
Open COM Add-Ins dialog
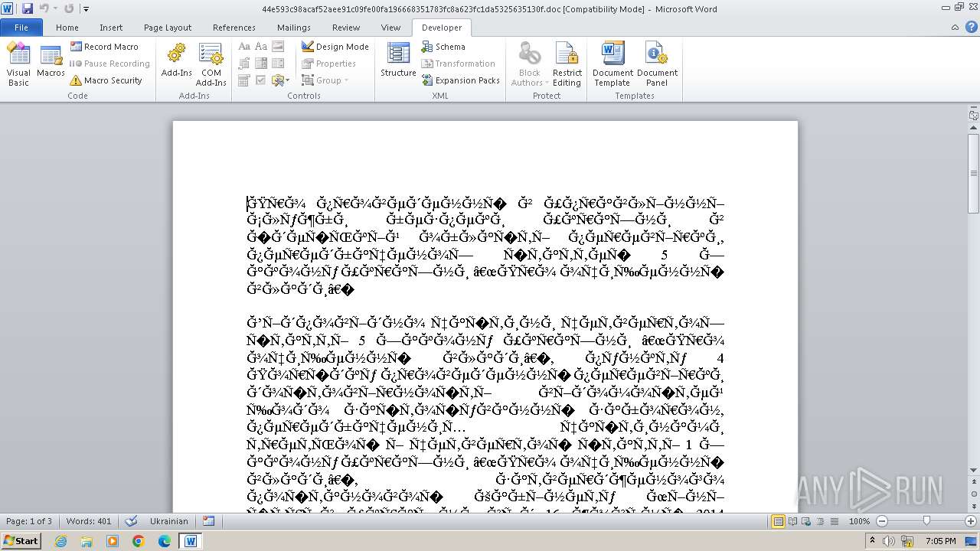[x=211, y=65]
